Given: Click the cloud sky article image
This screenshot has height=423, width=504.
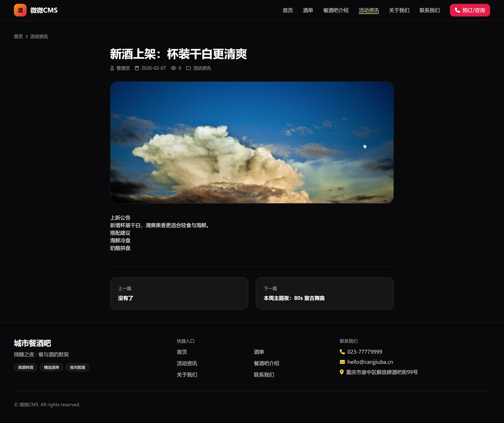Looking at the screenshot, I should (x=252, y=142).
